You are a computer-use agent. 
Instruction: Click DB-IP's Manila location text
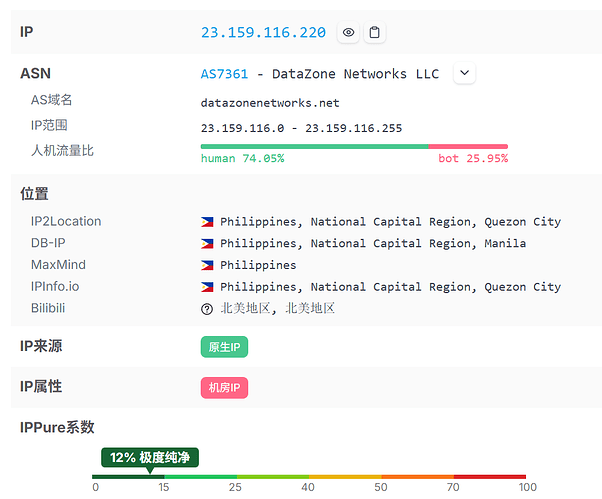373,243
